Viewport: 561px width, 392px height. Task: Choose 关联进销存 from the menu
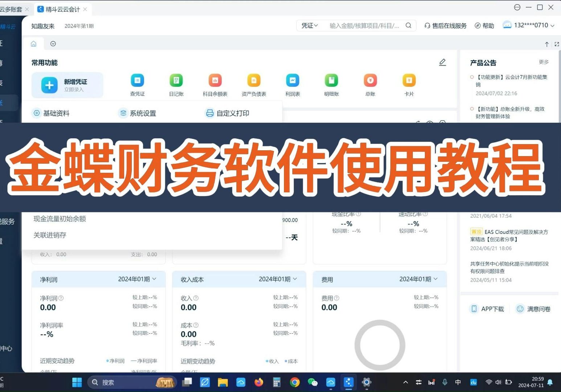coord(50,235)
